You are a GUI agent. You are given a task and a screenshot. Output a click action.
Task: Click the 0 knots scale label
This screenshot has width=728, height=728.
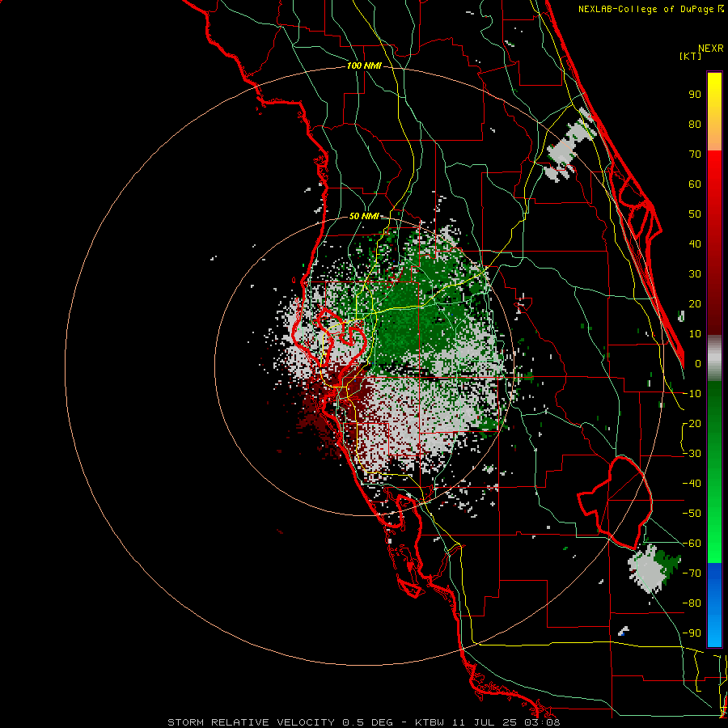point(698,364)
